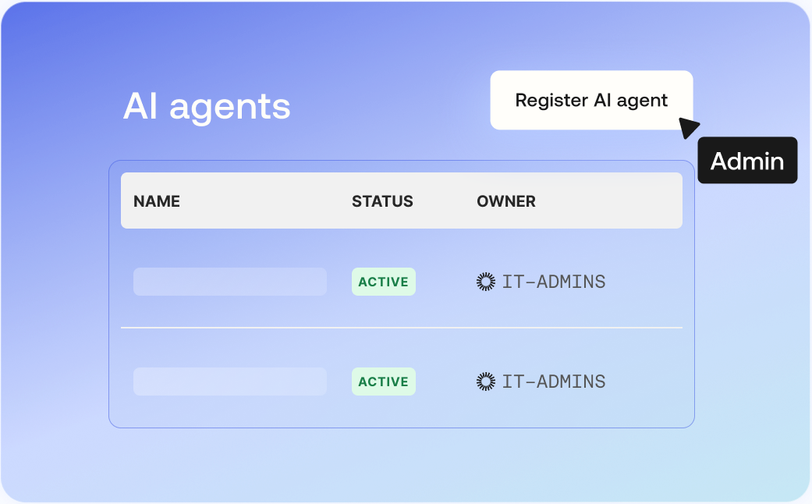The width and height of the screenshot is (812, 504).
Task: Open the second row's IT-ADMINS owner link
Action: pyautogui.click(x=553, y=382)
